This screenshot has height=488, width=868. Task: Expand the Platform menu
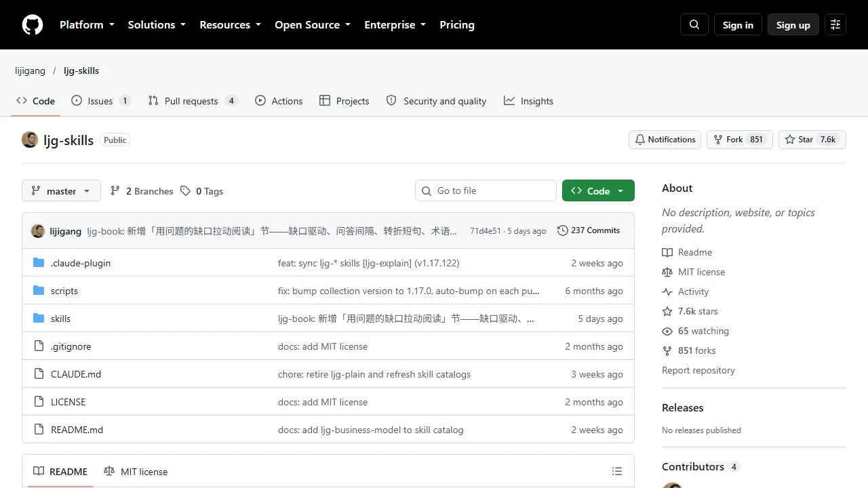87,24
